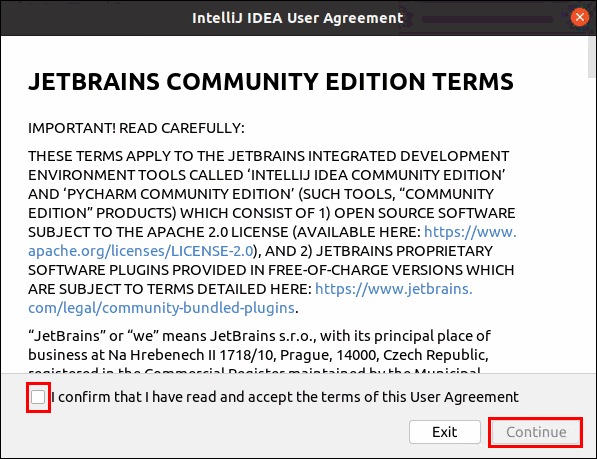Click the vertical scrollbar thumb

click(x=592, y=57)
